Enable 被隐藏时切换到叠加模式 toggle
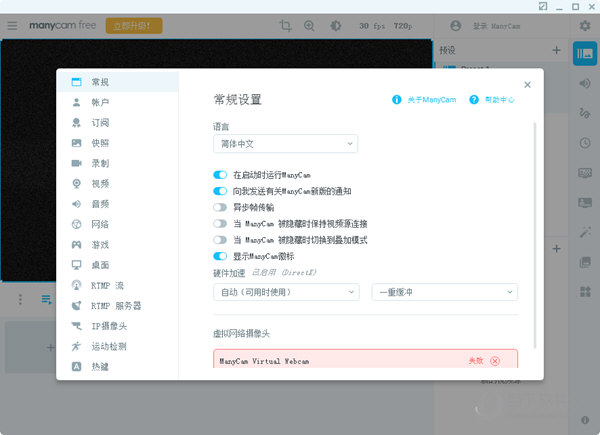The image size is (600, 435). 220,240
